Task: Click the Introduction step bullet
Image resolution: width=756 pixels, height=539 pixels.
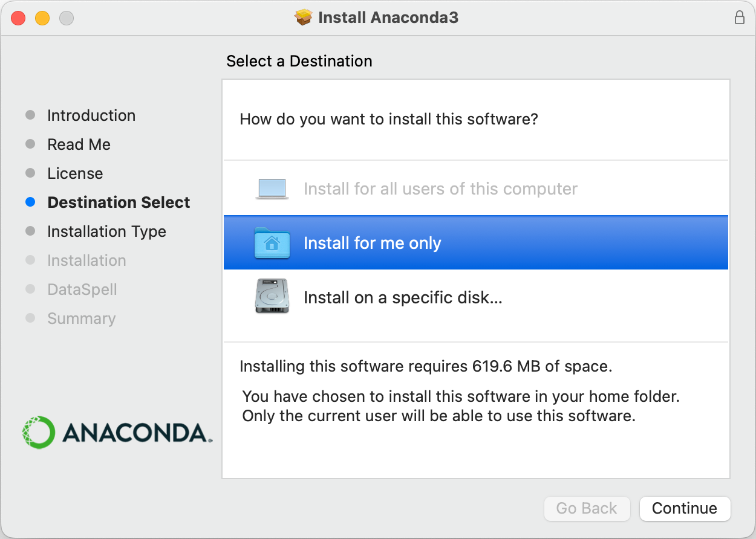Action: [x=30, y=115]
